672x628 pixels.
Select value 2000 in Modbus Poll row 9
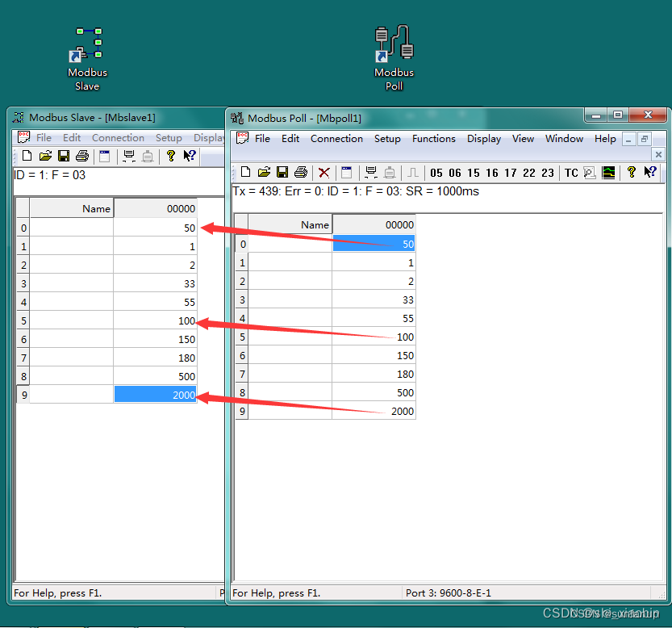tap(374, 411)
